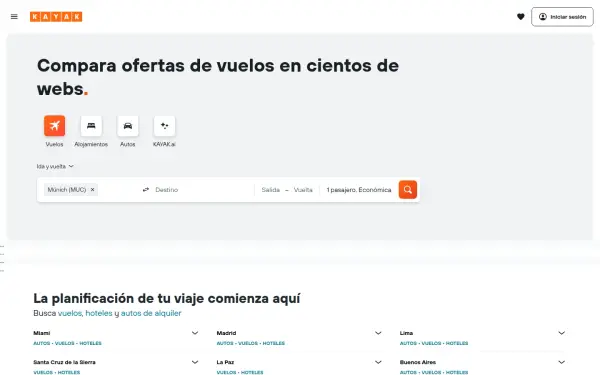
Task: Open the Vuelta return date field
Action: pos(303,190)
